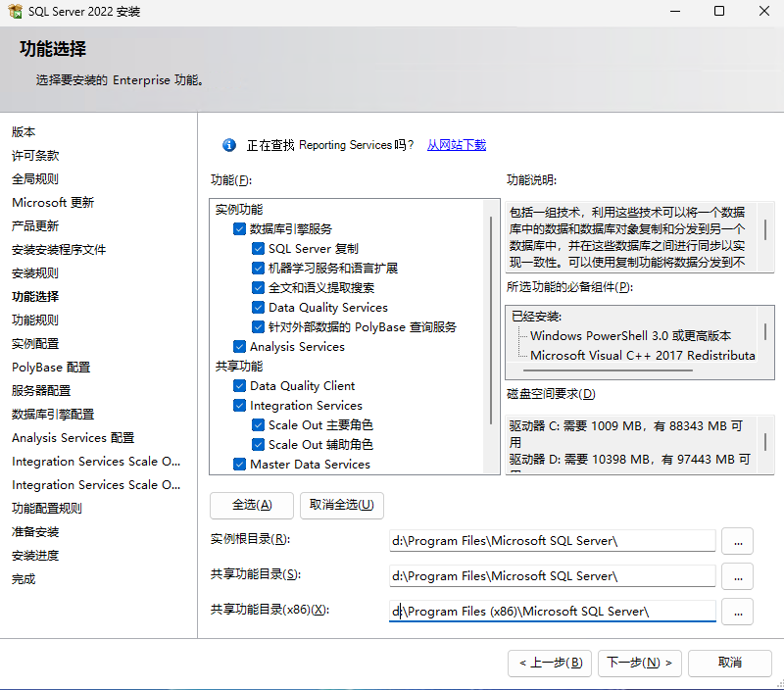Screen dimensions: 784x690
Task: Click the Microsoft Visual C++ 2017 entry
Action: click(643, 355)
